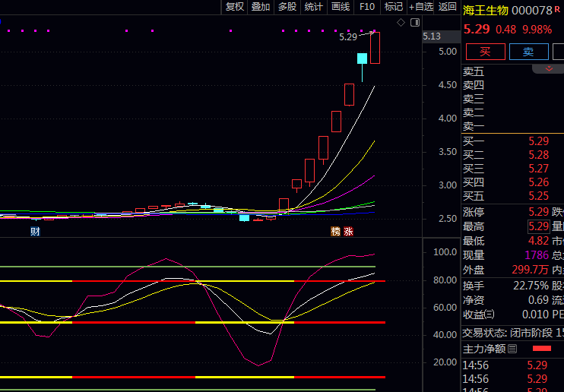This screenshot has height=392, width=564.
Task: Click the 标记 mark button
Action: 394,7
